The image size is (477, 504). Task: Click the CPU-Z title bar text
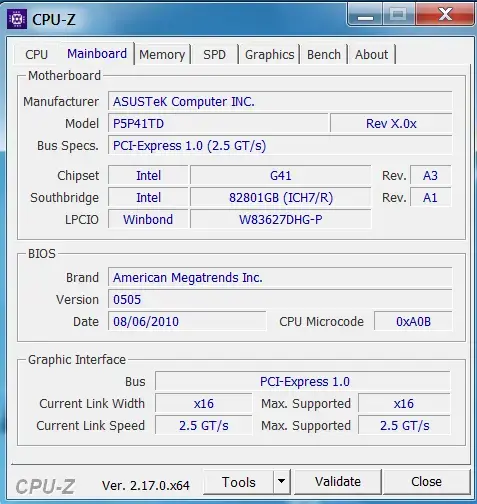[54, 20]
